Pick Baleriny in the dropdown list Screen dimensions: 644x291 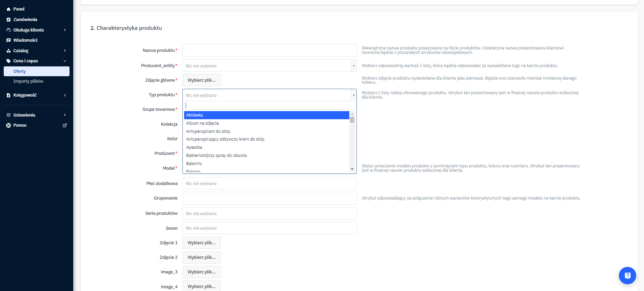[194, 164]
